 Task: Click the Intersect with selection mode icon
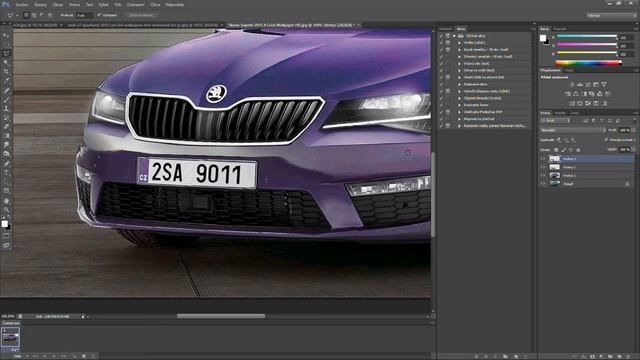click(50, 15)
